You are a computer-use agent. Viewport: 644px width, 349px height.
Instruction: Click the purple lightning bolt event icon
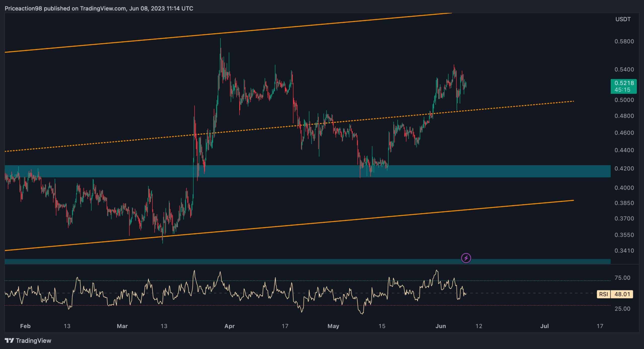click(x=466, y=258)
